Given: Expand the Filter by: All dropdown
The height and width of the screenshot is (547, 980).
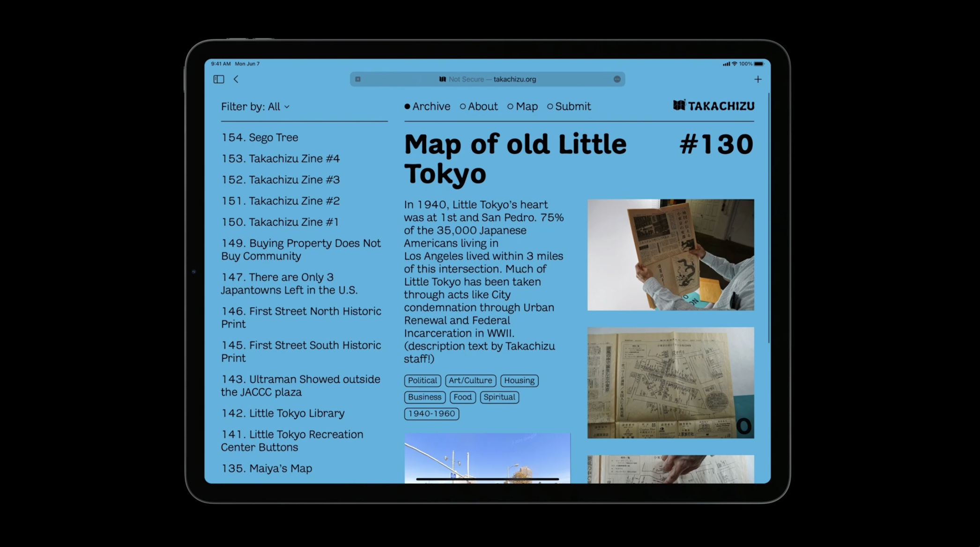Looking at the screenshot, I should click(x=255, y=107).
